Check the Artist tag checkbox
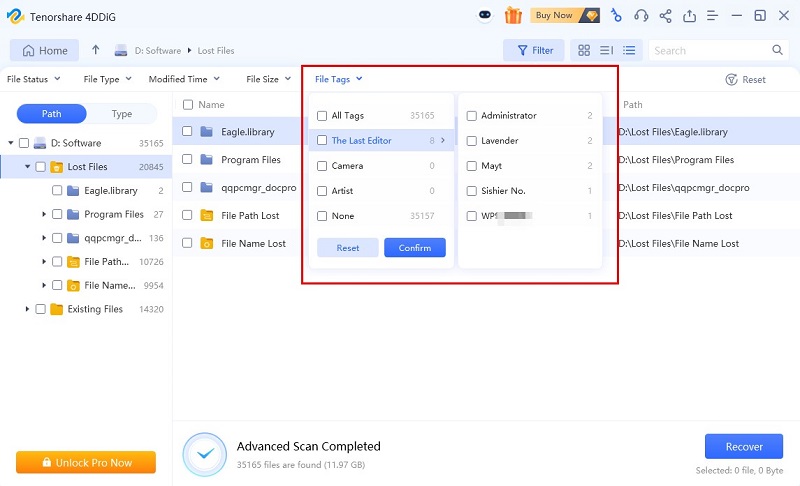This screenshot has width=800, height=486. coord(322,191)
